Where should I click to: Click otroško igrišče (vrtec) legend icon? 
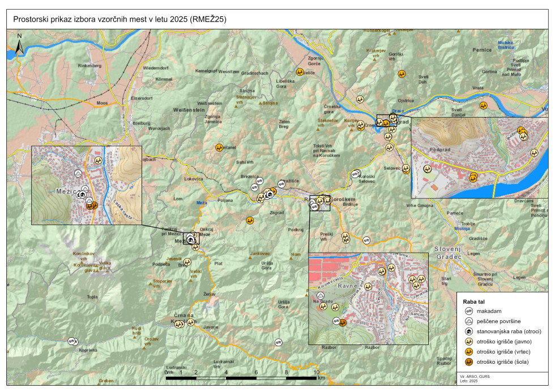click(469, 352)
